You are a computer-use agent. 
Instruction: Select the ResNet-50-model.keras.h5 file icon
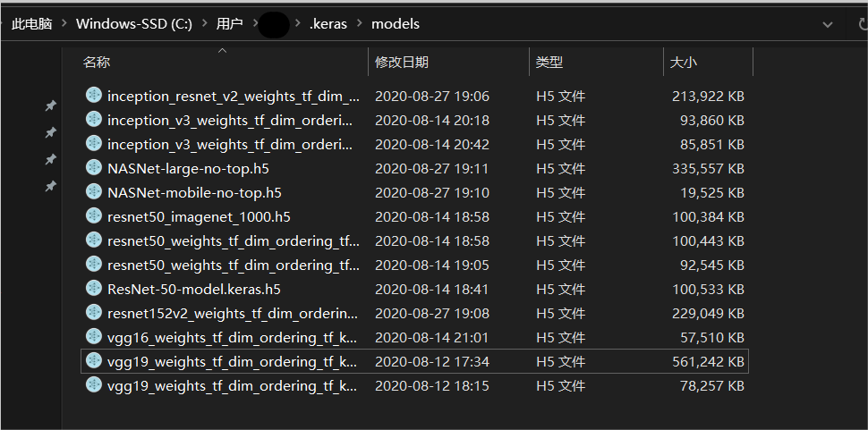click(94, 289)
